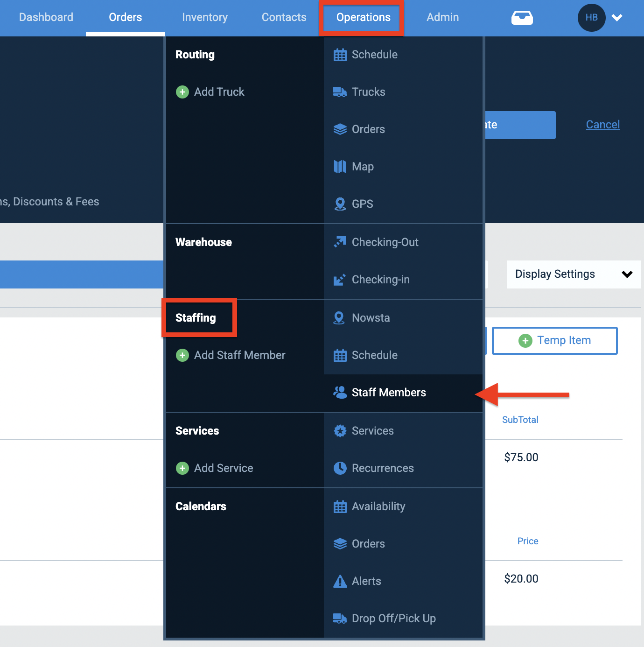Click the Warehouse section heading
Viewport: 644px width, 647px height.
coord(203,242)
